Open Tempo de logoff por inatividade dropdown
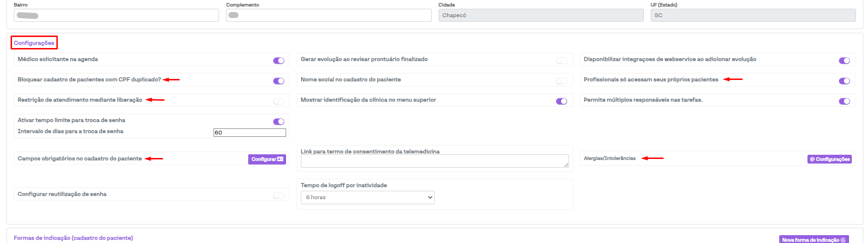 (367, 197)
